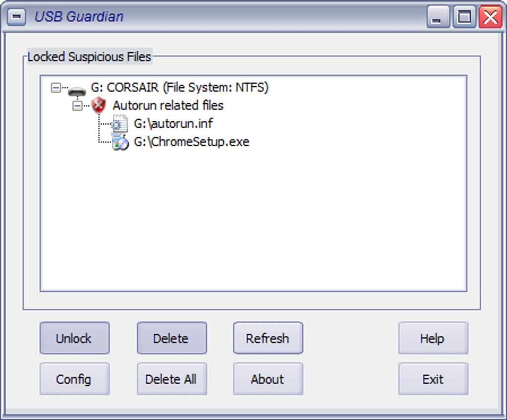Click the USB drive icon for G: CORSAIR
This screenshot has height=420, width=507.
point(77,89)
